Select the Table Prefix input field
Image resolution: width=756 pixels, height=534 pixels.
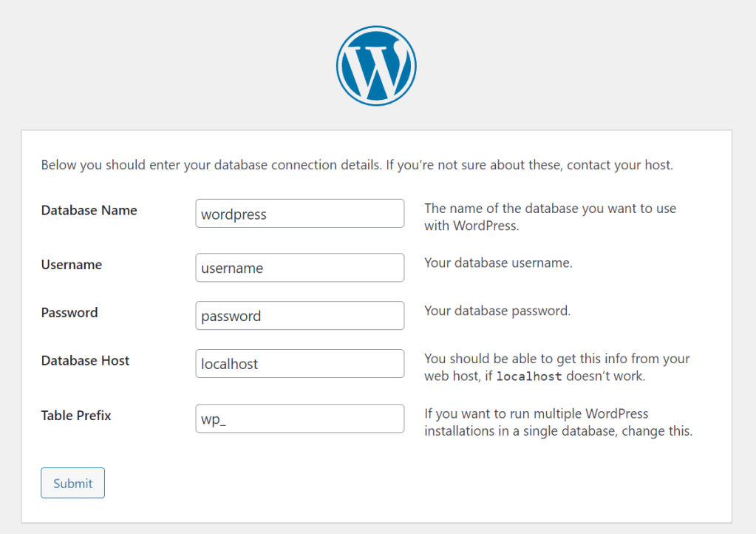pyautogui.click(x=299, y=419)
